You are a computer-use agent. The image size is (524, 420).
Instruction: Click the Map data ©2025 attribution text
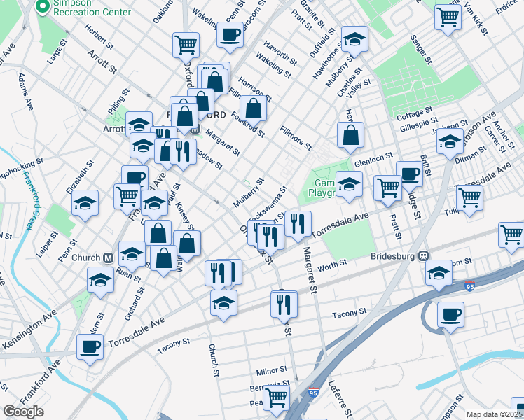pos(495,414)
